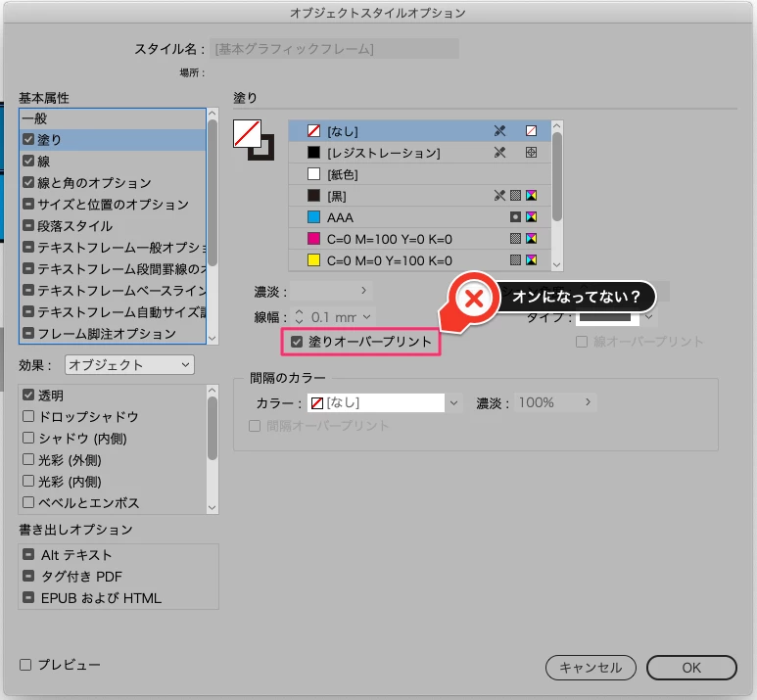Enable the 光彩 (内側) checkbox
Viewport: 757px width, 700px height.
(28, 481)
